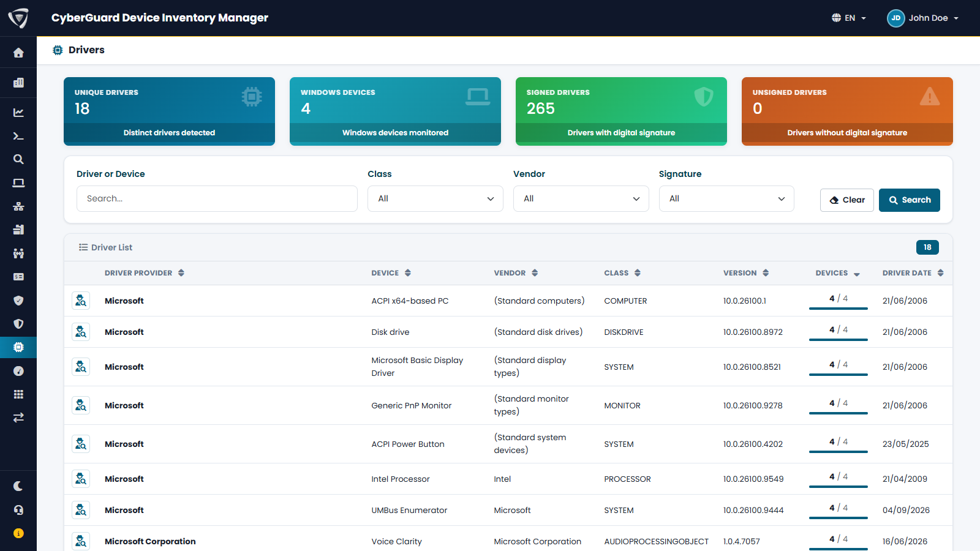Open the John Doe user menu
Viewport: 980px width, 551px height.
coord(922,18)
